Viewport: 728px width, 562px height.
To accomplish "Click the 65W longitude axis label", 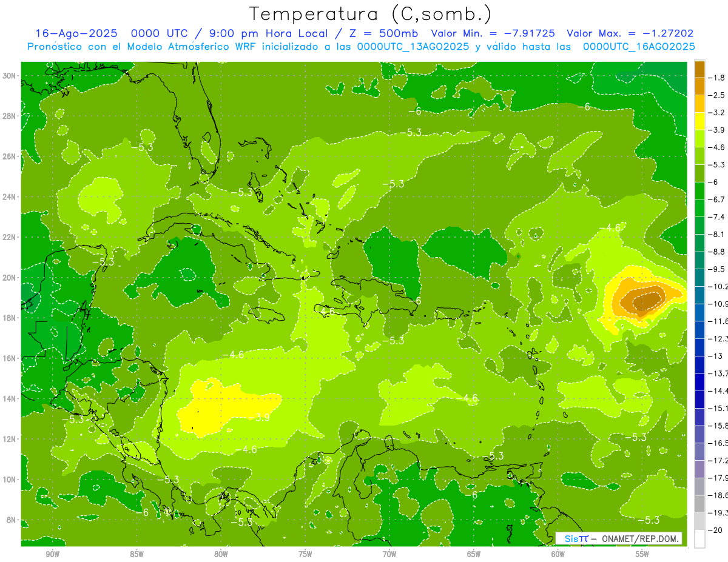I will click(x=474, y=554).
